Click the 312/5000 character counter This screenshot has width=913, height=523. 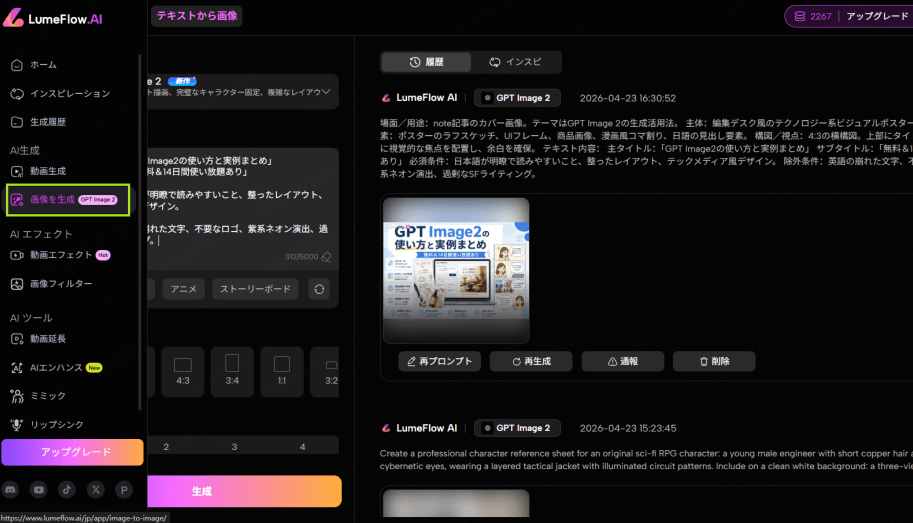(x=302, y=257)
